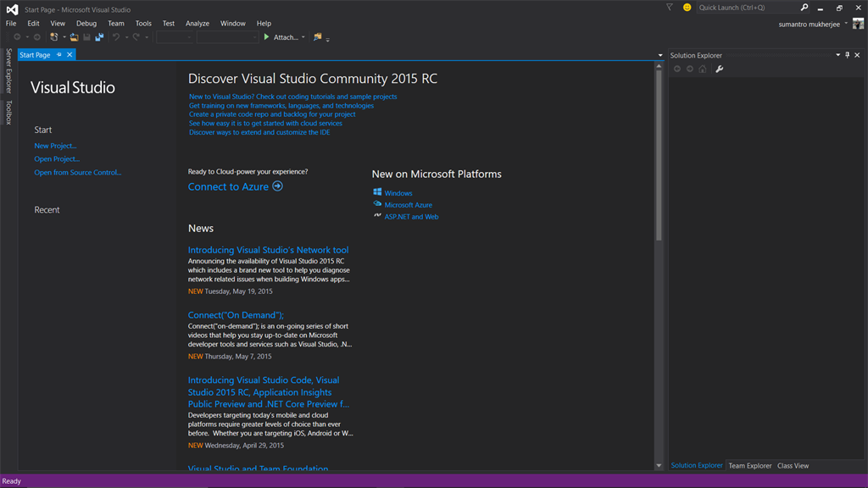Click the Save All toolbar icon
868x488 pixels.
coord(99,37)
